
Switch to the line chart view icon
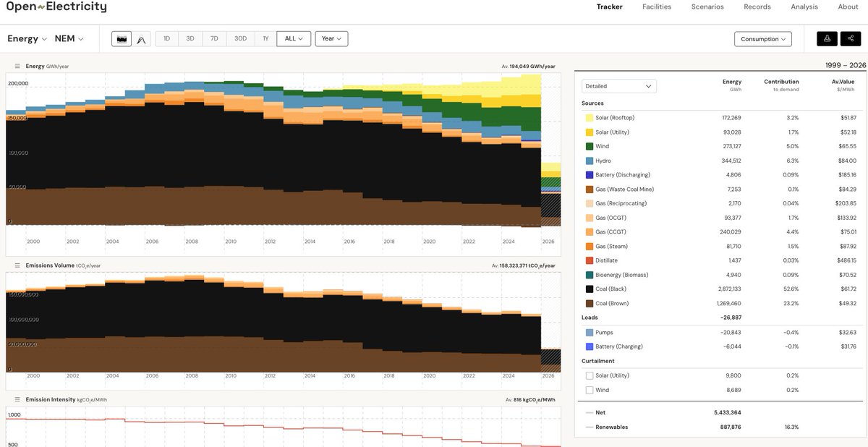(141, 39)
